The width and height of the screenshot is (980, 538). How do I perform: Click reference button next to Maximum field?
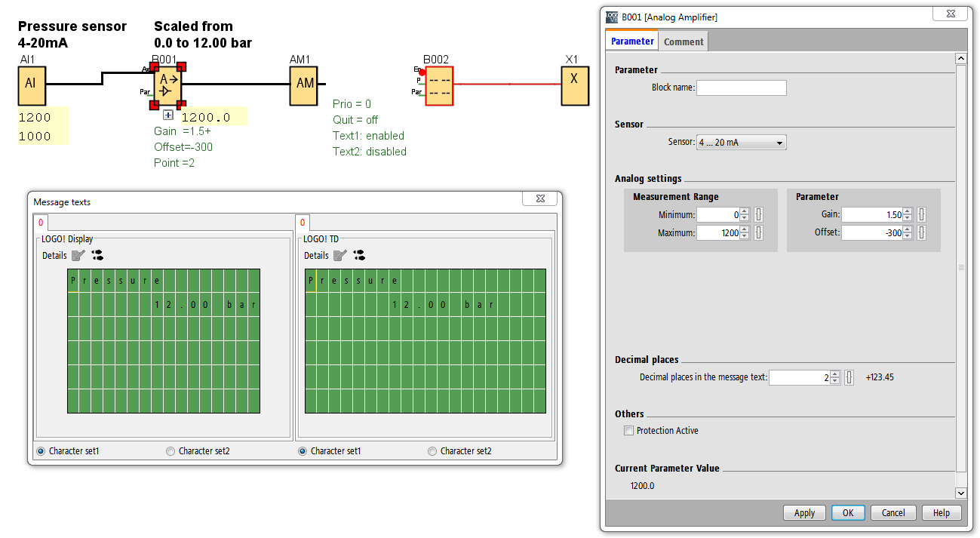[758, 233]
